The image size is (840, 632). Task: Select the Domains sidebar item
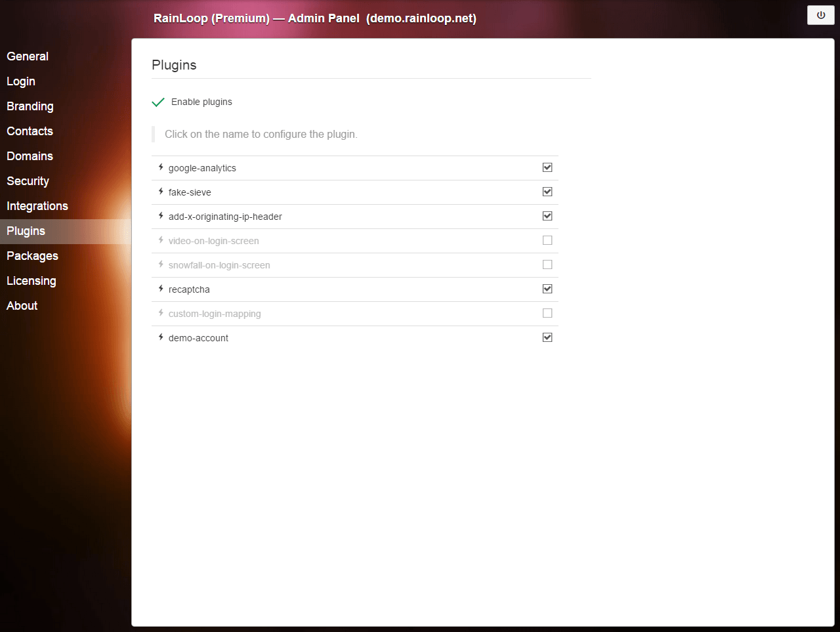click(x=30, y=156)
